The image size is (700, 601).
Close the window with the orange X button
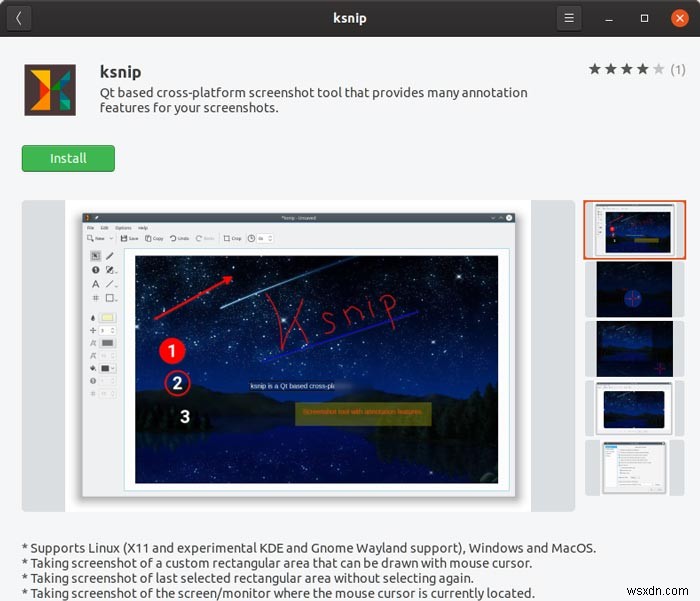click(x=679, y=18)
